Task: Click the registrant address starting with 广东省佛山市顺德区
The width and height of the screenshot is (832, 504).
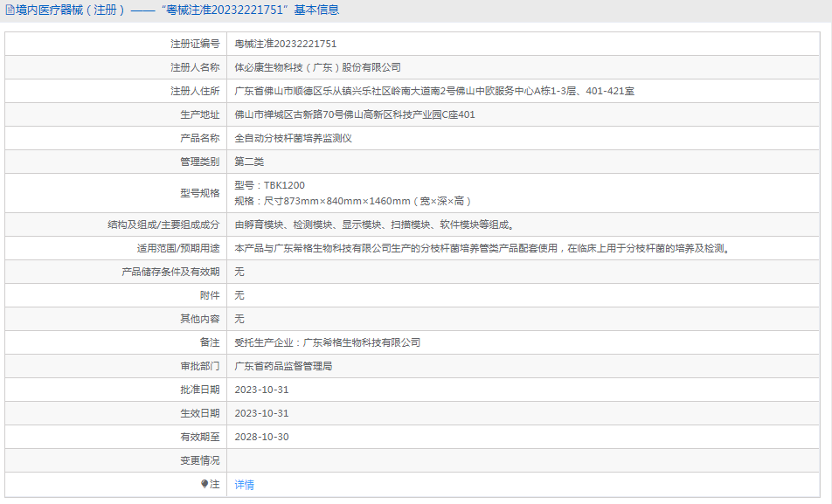Action: (434, 91)
